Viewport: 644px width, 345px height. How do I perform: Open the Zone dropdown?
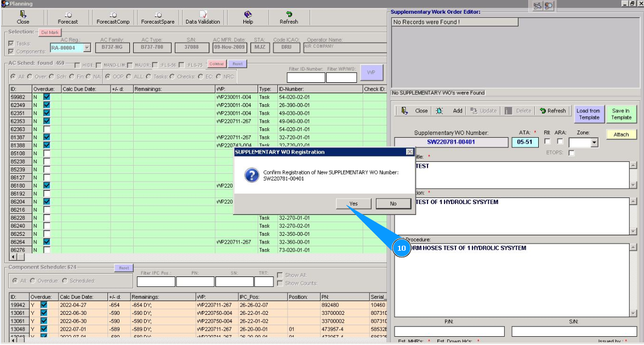click(594, 143)
